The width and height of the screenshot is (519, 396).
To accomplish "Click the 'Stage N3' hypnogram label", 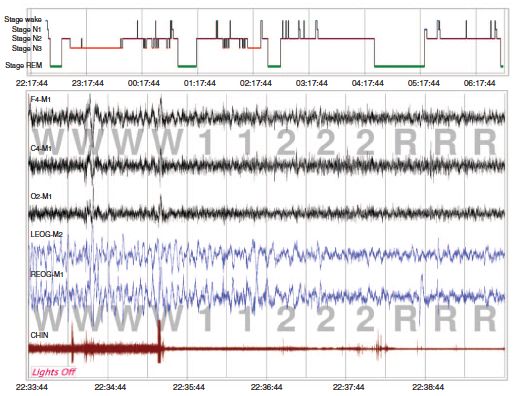I will (27, 48).
